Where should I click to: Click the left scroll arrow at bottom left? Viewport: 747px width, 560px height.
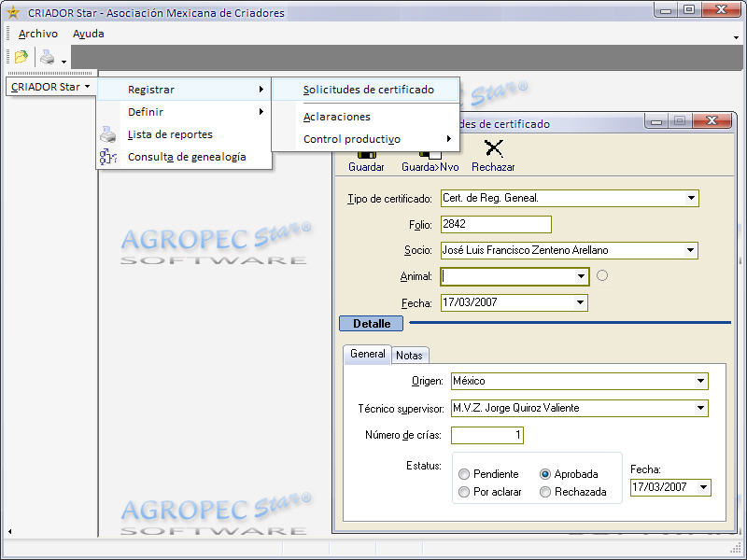(9, 531)
